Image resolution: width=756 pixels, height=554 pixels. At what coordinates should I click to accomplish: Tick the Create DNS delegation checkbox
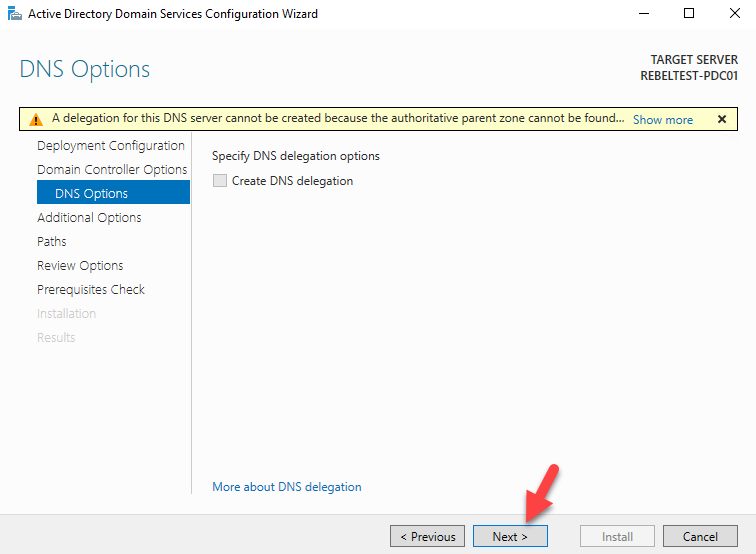[x=220, y=181]
